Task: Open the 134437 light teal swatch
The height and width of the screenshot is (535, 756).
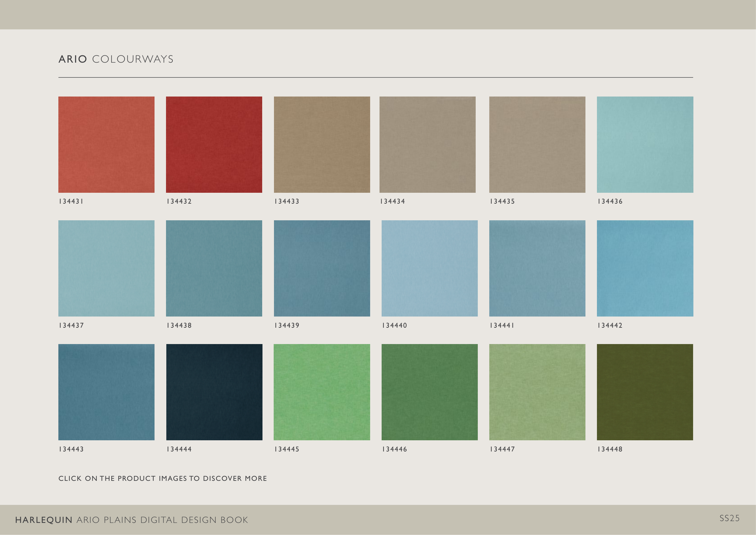Action: (x=106, y=268)
